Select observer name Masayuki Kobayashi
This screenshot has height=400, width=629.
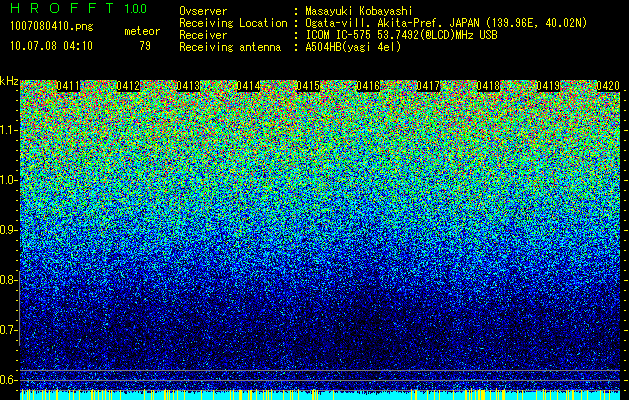click(359, 11)
